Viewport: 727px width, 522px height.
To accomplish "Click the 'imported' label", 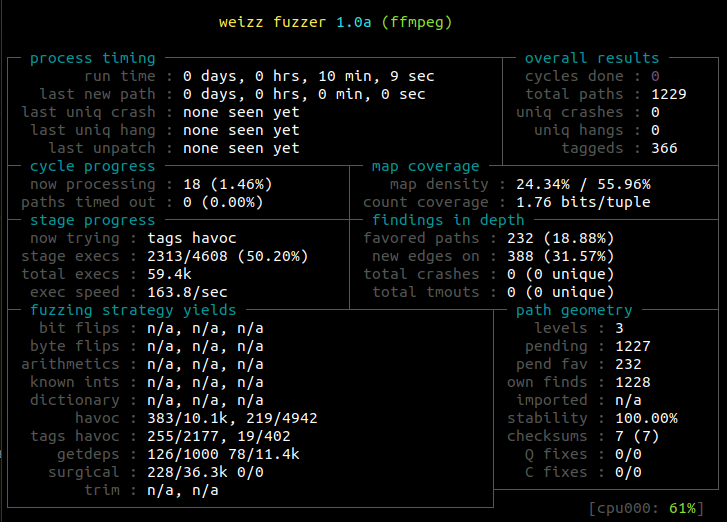I will click(552, 401).
